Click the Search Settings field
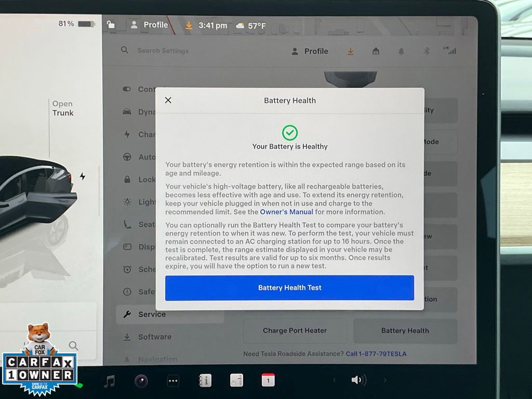 point(163,50)
